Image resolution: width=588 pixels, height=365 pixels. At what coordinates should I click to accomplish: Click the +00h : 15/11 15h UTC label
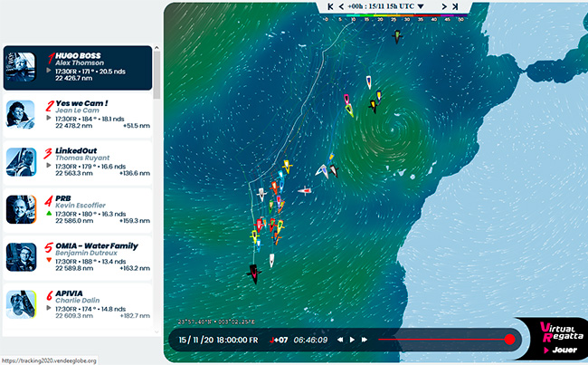click(381, 6)
